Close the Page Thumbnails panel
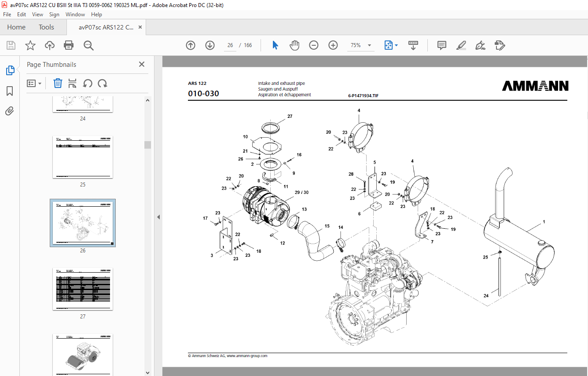 click(142, 64)
